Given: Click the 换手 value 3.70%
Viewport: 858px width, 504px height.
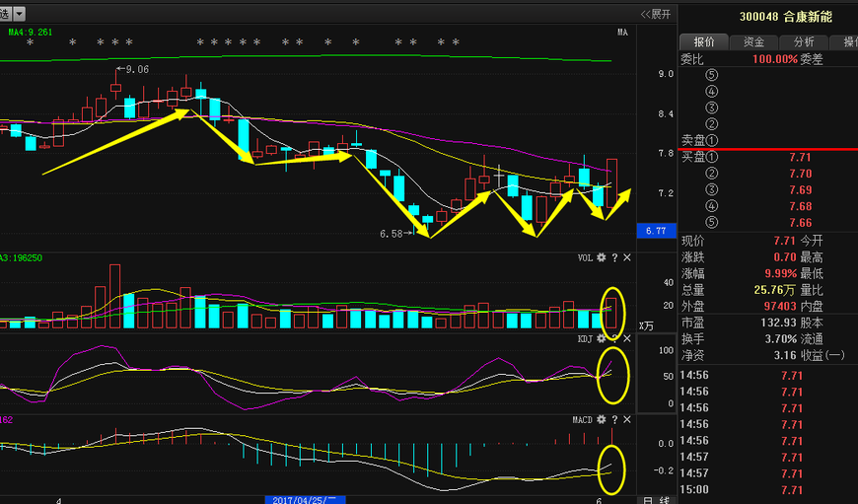Looking at the screenshot, I should (780, 338).
